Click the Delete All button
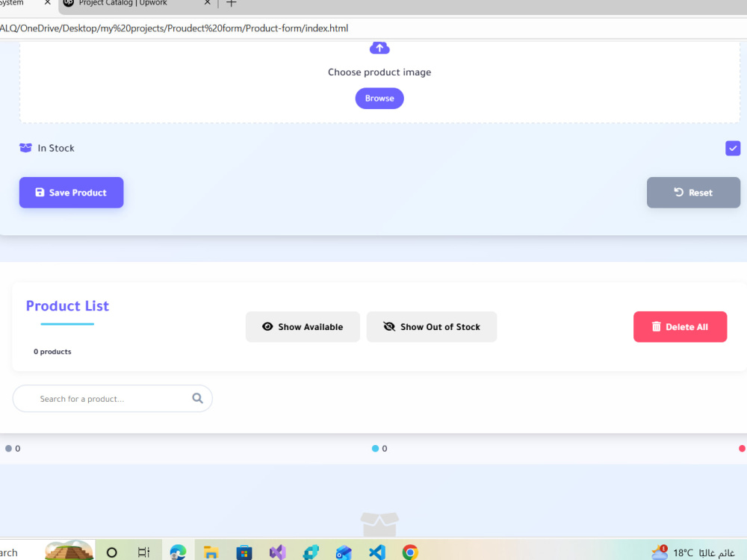 click(680, 327)
